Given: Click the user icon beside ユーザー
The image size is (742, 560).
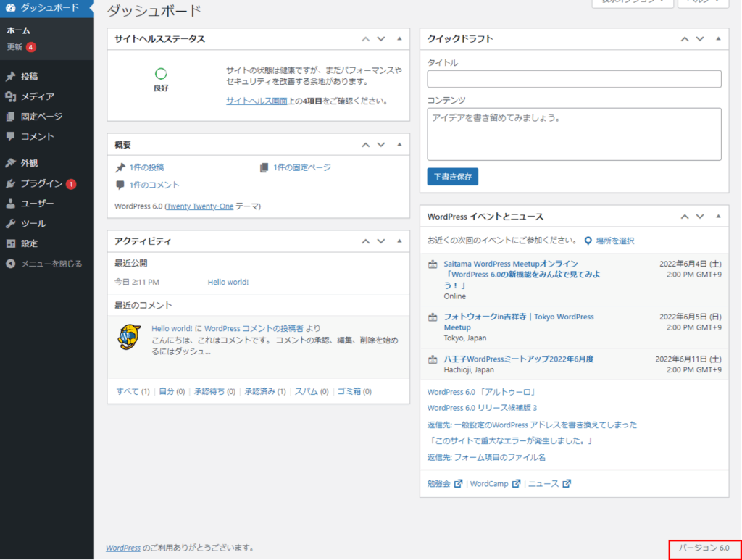Looking at the screenshot, I should (x=10, y=204).
